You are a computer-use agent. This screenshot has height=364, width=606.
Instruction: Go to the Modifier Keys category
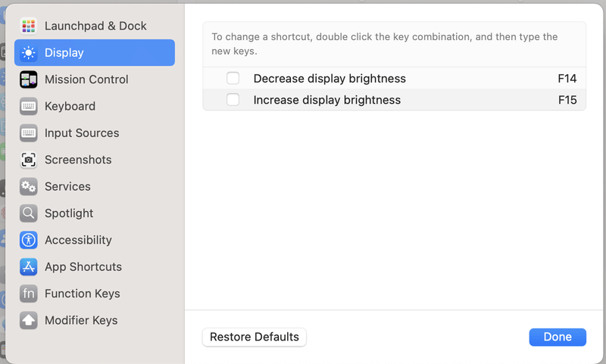(81, 320)
